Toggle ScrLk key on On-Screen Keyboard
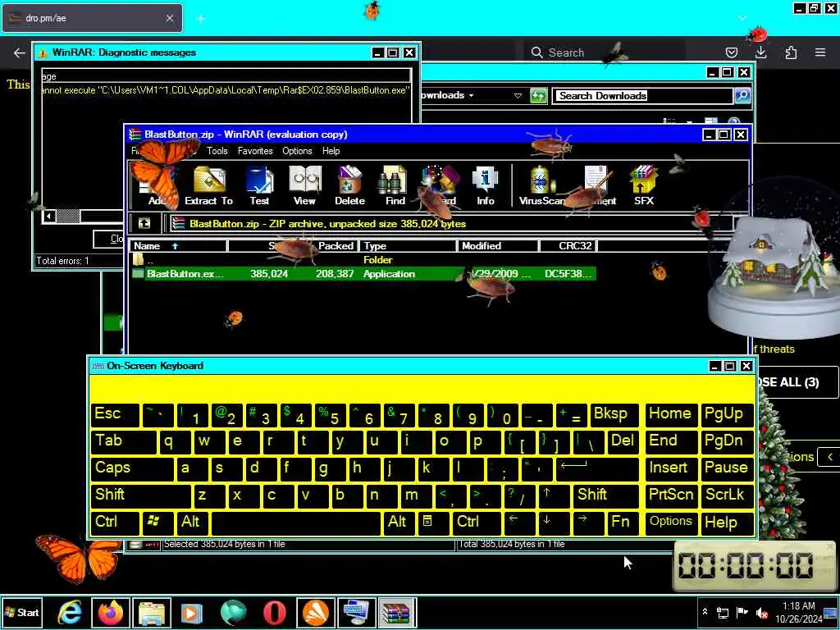 [x=727, y=495]
